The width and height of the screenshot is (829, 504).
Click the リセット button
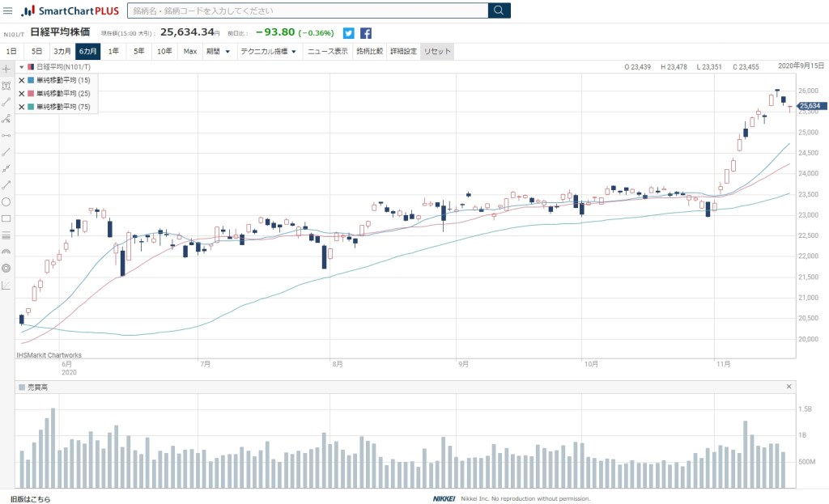[436, 52]
